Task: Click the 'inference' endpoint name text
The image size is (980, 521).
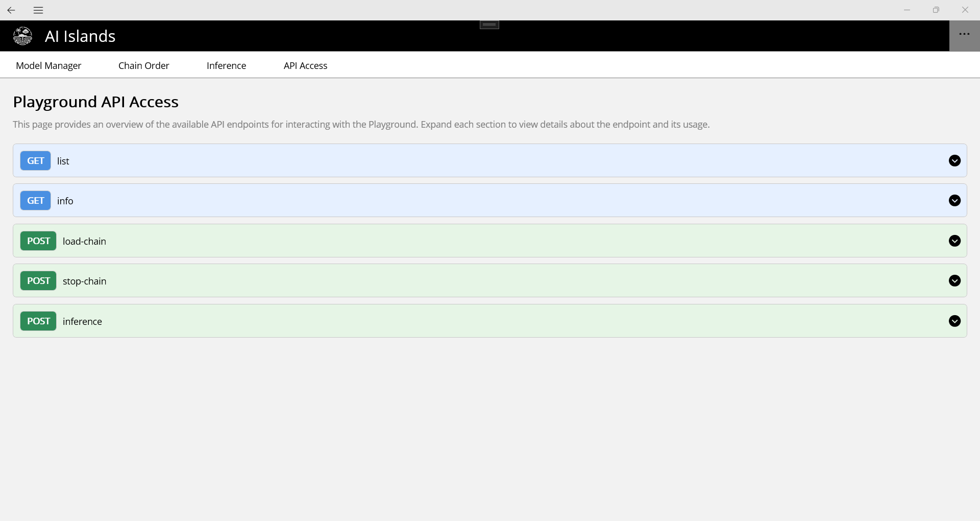Action: pos(82,321)
